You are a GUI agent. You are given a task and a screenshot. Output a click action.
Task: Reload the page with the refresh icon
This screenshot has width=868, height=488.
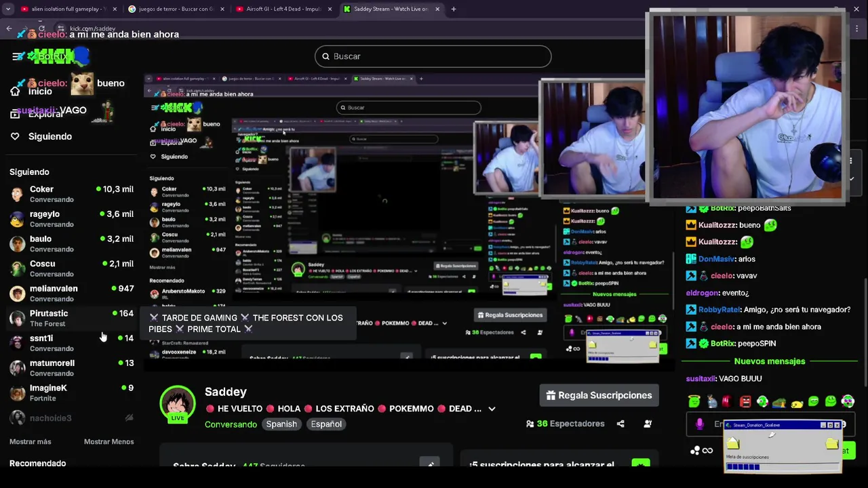click(41, 28)
